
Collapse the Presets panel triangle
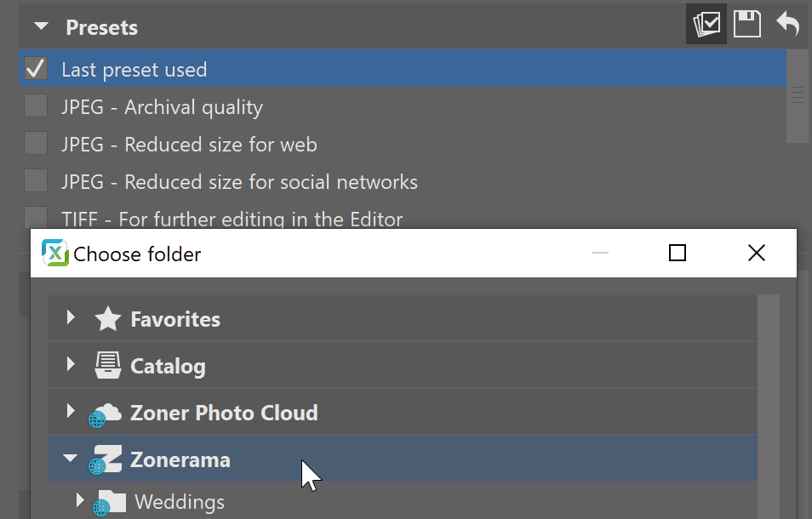41,26
